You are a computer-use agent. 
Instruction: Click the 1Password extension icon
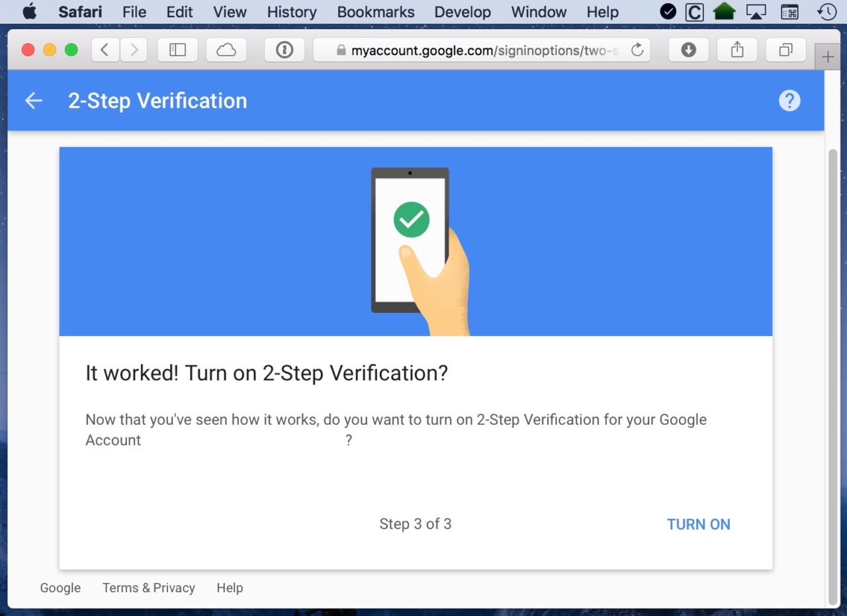pos(285,50)
